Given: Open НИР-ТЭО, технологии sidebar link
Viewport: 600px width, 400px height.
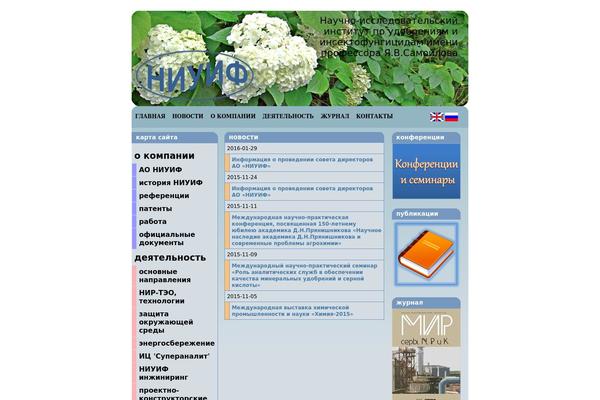Looking at the screenshot, I should tap(161, 297).
